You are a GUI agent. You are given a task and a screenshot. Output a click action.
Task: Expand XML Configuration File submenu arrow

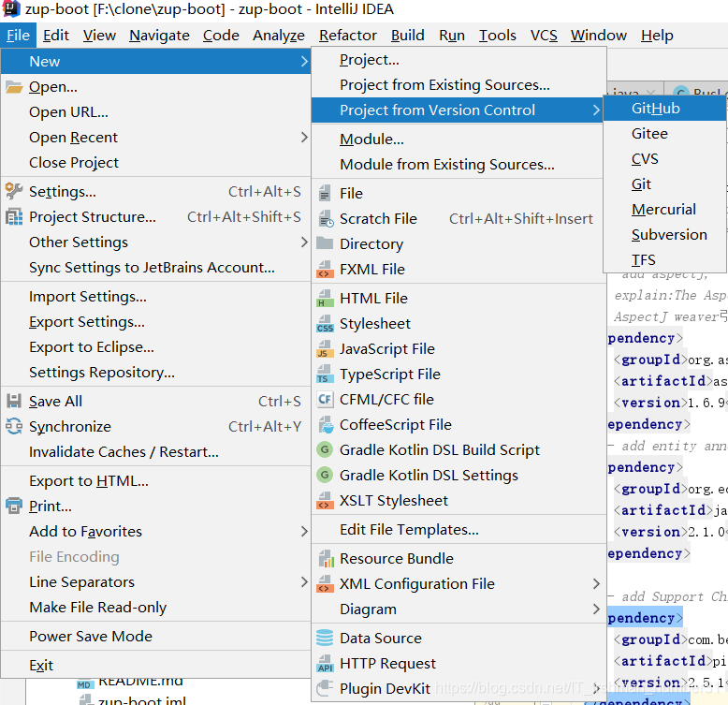click(597, 584)
